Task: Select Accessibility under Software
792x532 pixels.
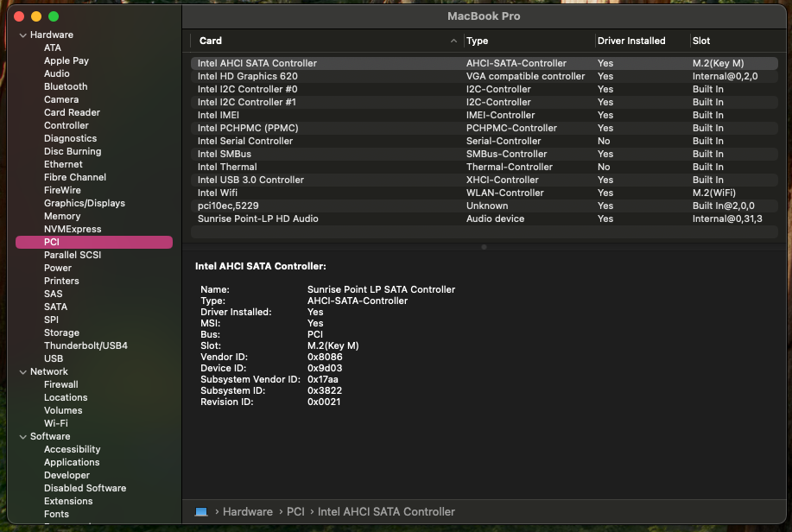Action: pos(73,449)
